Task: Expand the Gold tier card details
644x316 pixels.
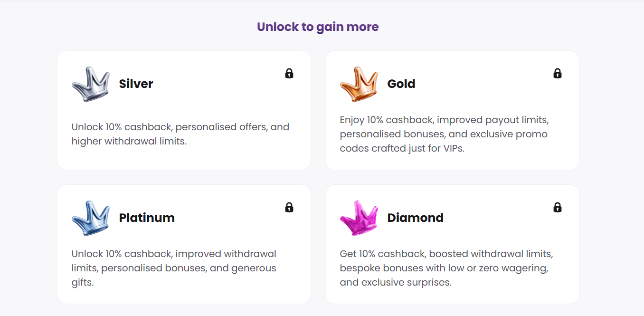Action: pos(452,110)
